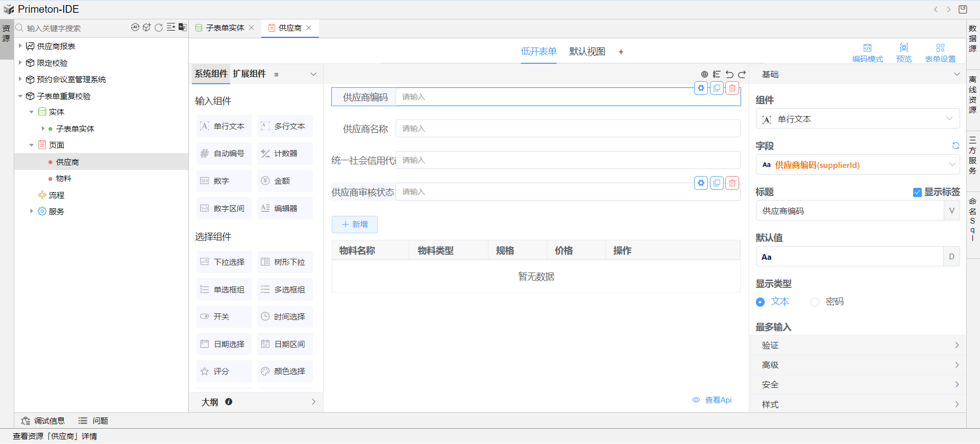Delete the 供应商编码 field with trash icon
980x444 pixels.
[x=732, y=88]
